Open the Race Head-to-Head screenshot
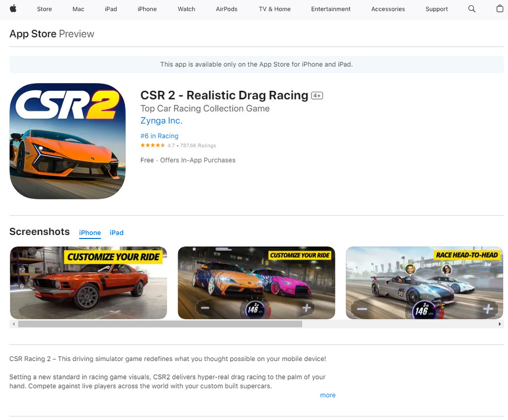 (x=425, y=283)
